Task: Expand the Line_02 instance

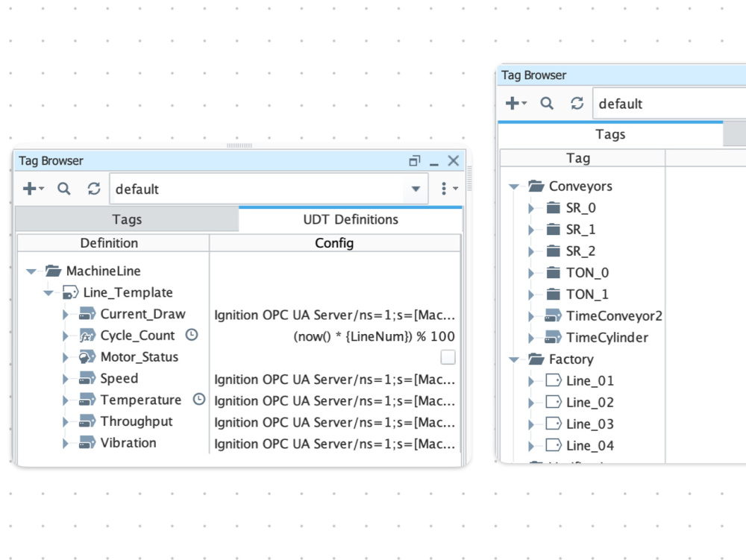Action: 531,403
